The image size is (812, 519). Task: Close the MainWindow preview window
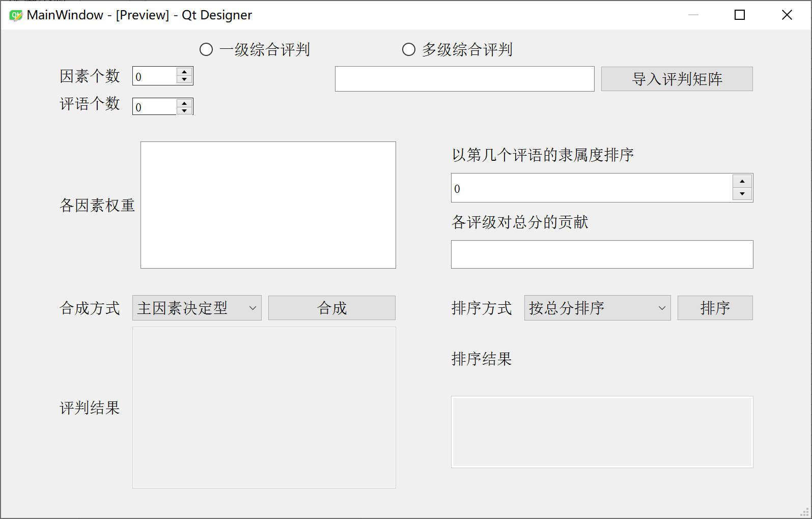pyautogui.click(x=787, y=15)
